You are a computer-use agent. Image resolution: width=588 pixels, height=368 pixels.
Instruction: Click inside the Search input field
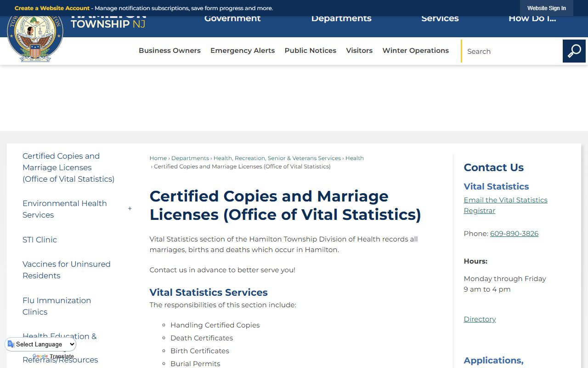click(x=512, y=51)
